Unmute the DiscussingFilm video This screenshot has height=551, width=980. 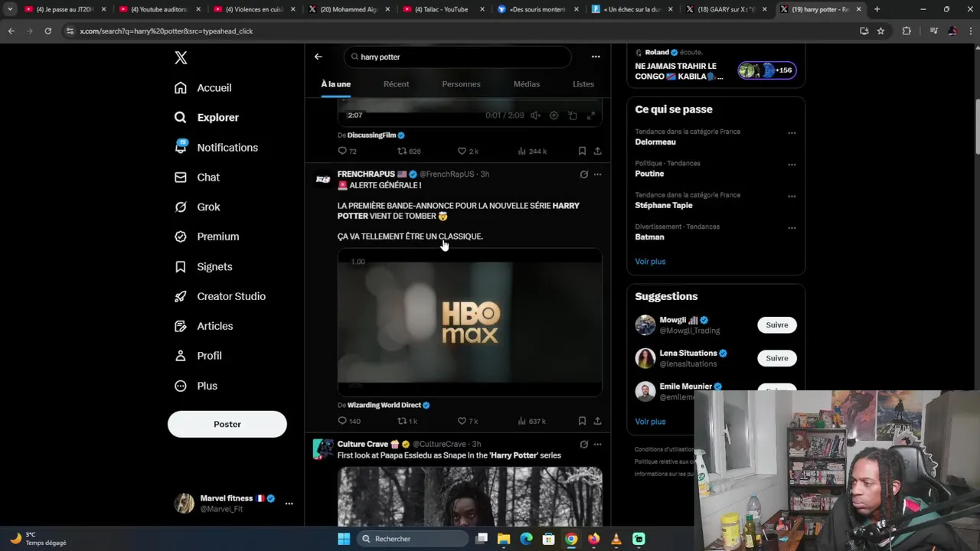(x=535, y=116)
